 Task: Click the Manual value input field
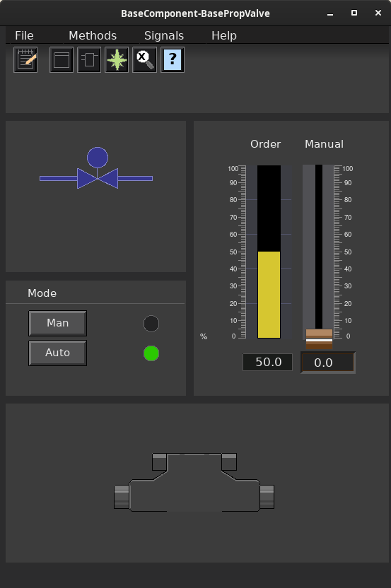coord(327,363)
